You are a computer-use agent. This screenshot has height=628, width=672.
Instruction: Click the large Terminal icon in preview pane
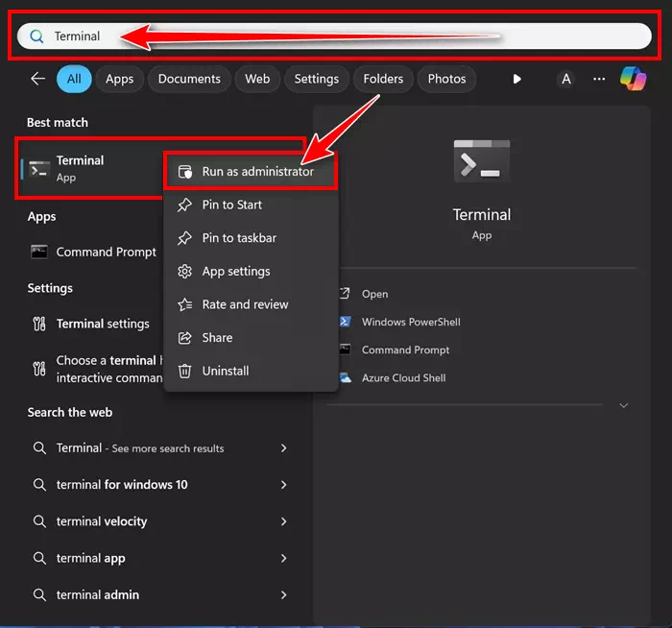(482, 161)
